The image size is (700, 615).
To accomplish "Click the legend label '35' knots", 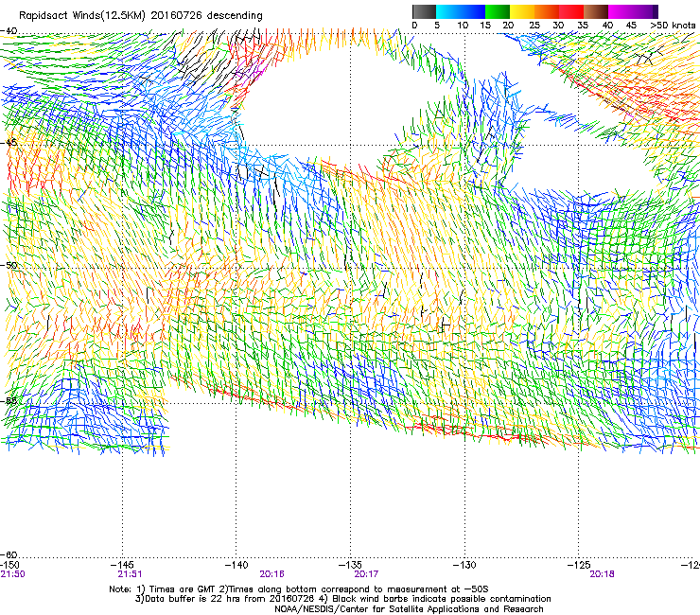I will coord(583,26).
